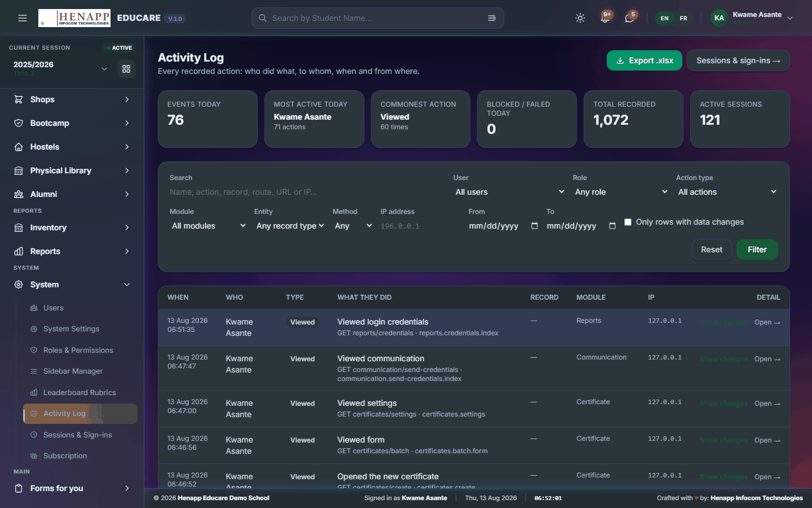Viewport: 812px width, 508px height.
Task: Focus the Search by Student Name field
Action: click(377, 18)
